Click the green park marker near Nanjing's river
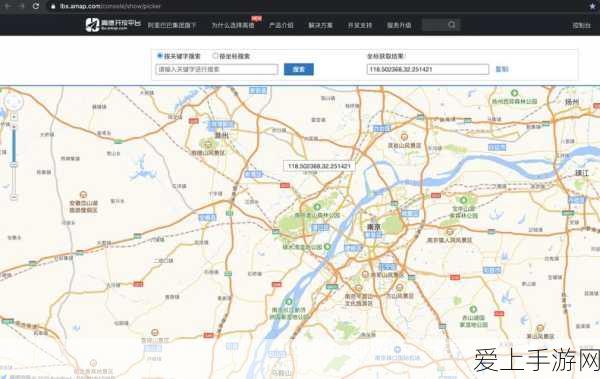The height and width of the screenshot is (379, 600). click(x=328, y=247)
